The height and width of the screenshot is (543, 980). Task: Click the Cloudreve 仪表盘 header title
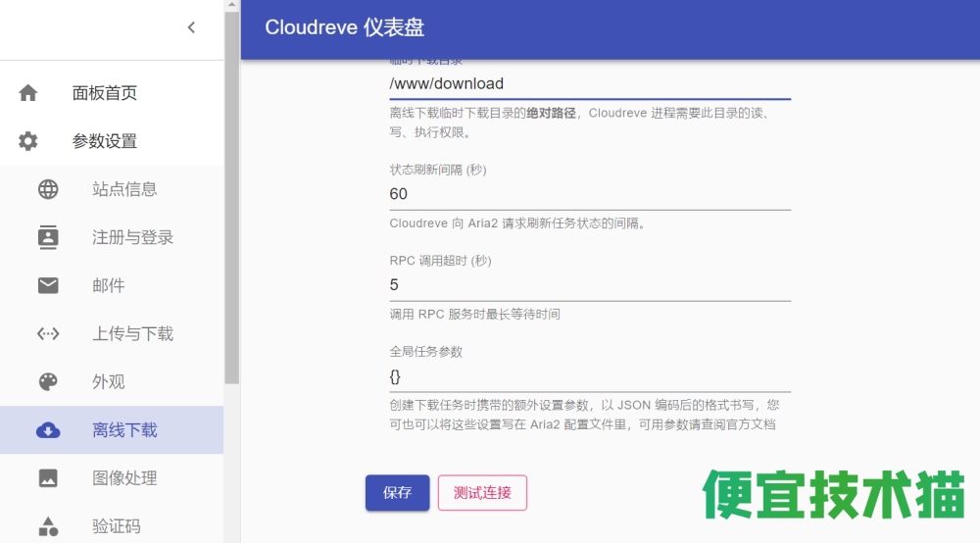(344, 27)
